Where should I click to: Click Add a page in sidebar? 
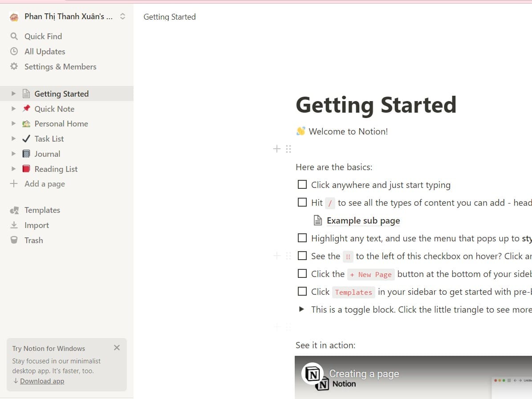coord(45,184)
